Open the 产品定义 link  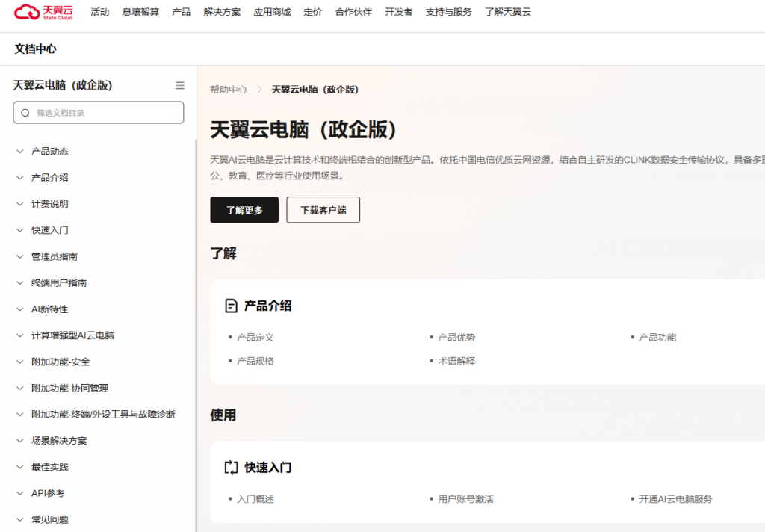255,337
